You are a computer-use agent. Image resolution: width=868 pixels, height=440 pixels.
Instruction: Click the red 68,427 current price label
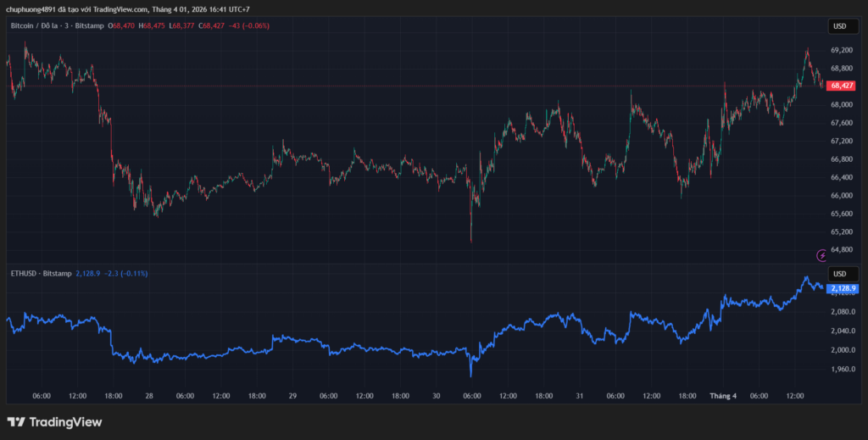[x=842, y=86]
